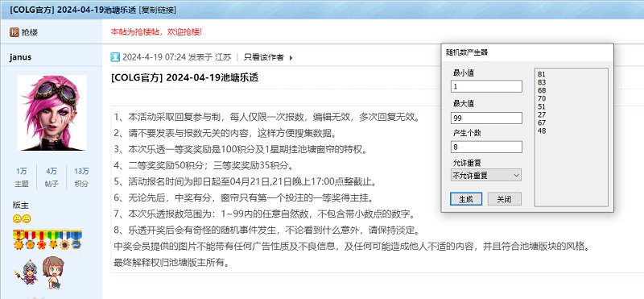Viewport: 644px width, 299px height.
Task: Click the armored knight pixel character icon
Action: [x=27, y=272]
